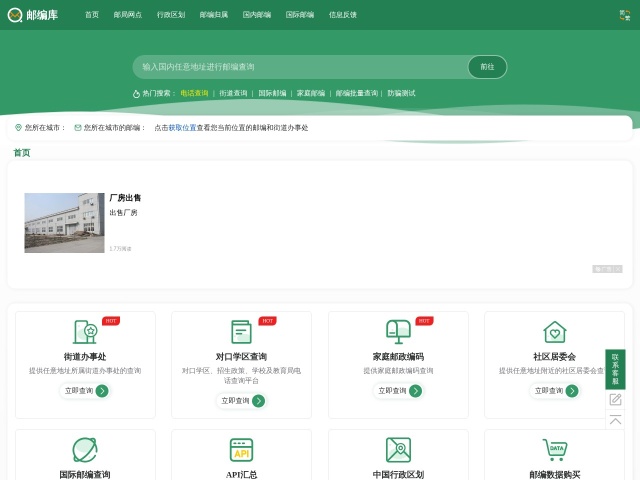Image resolution: width=640 pixels, height=480 pixels.
Task: Click the 邮编数据购买 shopping cart icon
Action: [555, 450]
